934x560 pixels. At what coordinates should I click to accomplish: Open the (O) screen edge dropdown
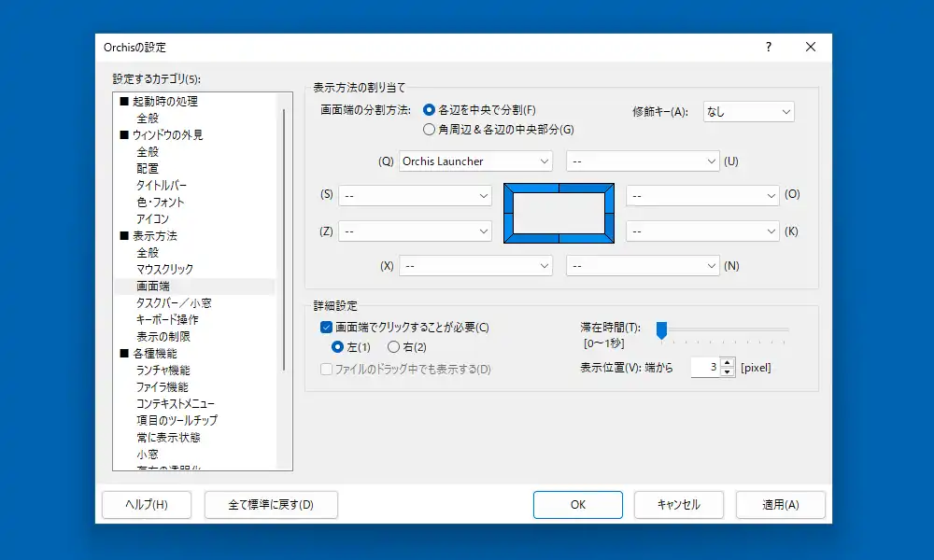(x=702, y=196)
